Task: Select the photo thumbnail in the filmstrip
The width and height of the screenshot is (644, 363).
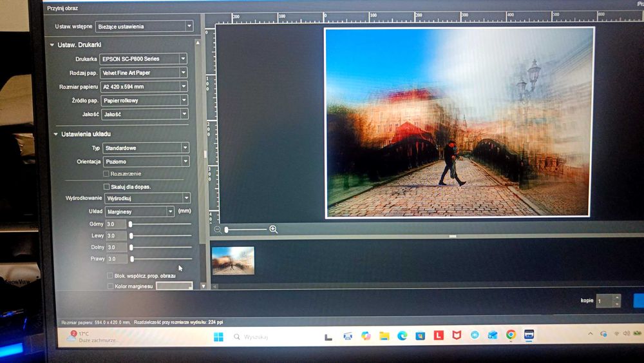Action: pos(233,260)
